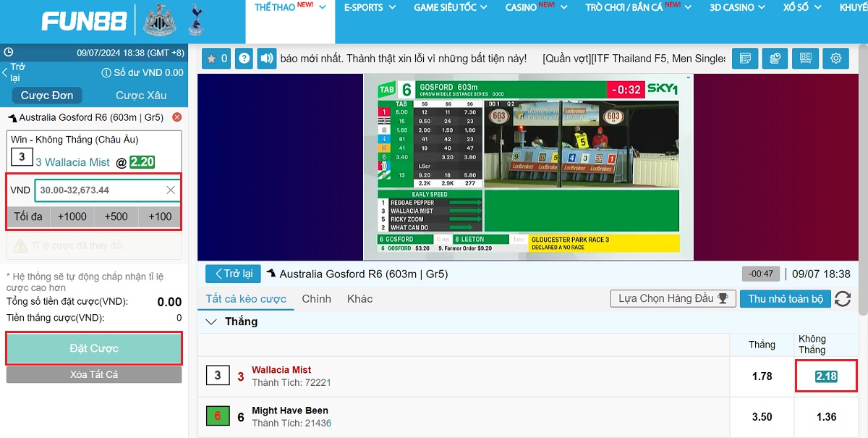This screenshot has width=868, height=438.
Task: Select the Chính market tab
Action: point(316,299)
